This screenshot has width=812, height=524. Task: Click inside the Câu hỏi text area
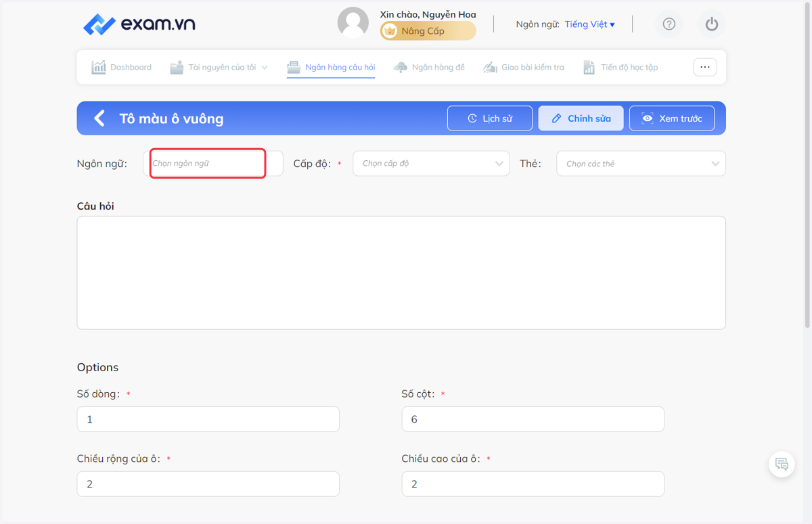click(x=401, y=272)
